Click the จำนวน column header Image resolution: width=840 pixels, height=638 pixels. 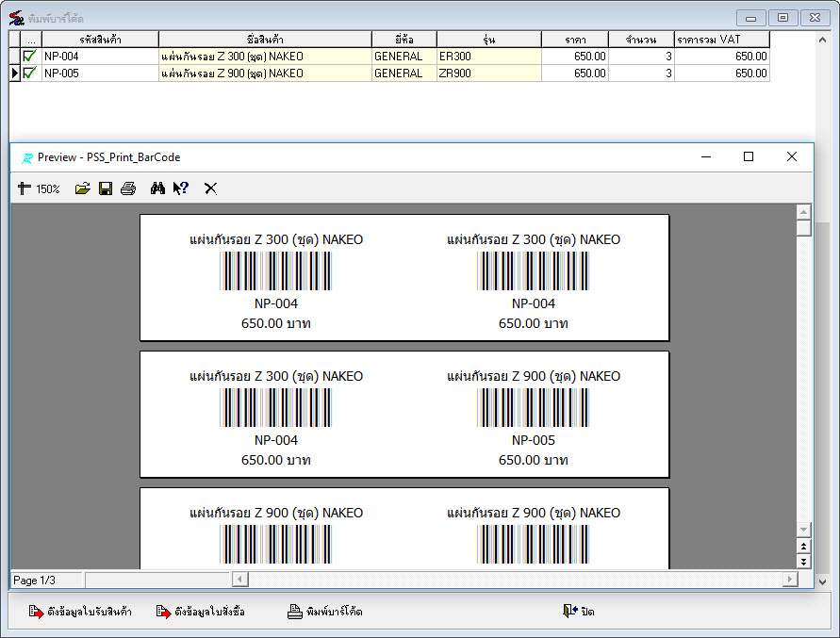point(641,39)
